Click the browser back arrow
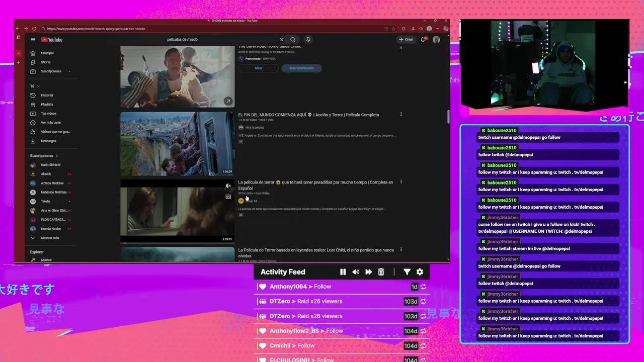The image size is (644, 362). click(18, 29)
